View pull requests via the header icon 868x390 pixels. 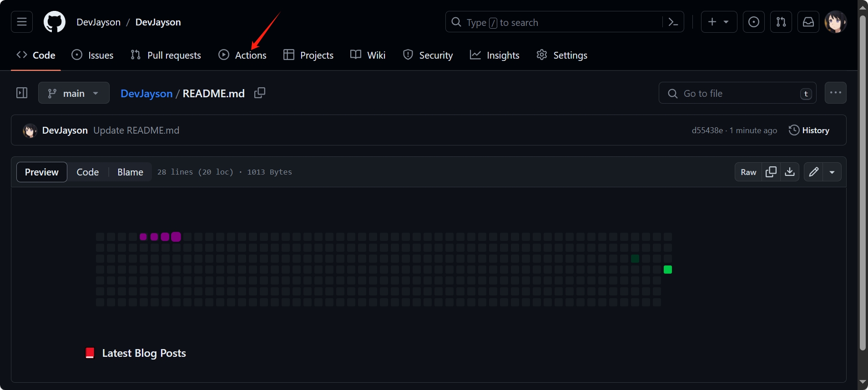tap(781, 22)
